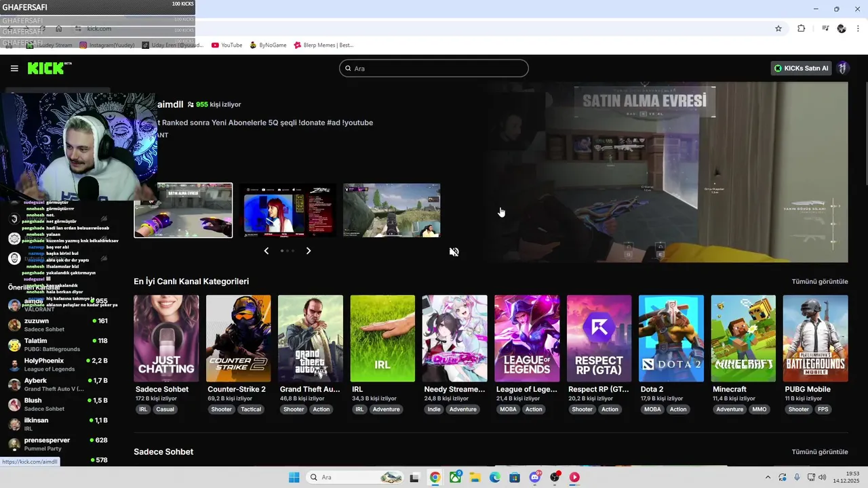This screenshot has width=868, height=488.
Task: Show next featured stream
Action: click(309, 251)
